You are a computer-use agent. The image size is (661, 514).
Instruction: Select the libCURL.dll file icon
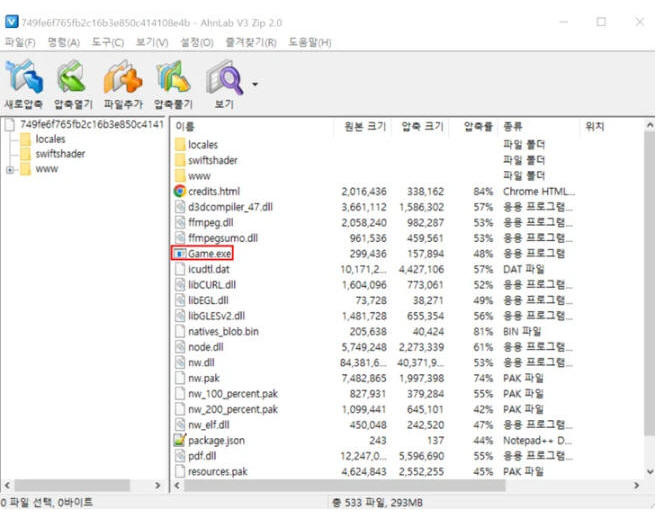coord(180,285)
